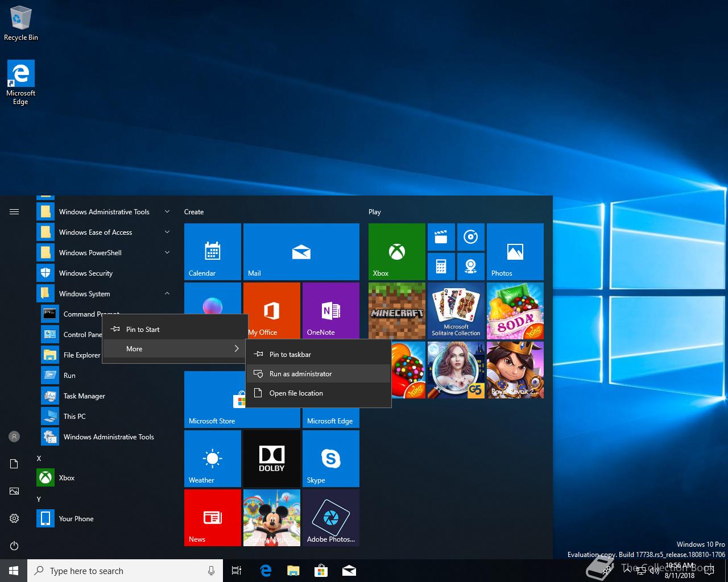Screen dimensions: 728x582
Task: Open Task Manager in app list
Action: coord(106,396)
